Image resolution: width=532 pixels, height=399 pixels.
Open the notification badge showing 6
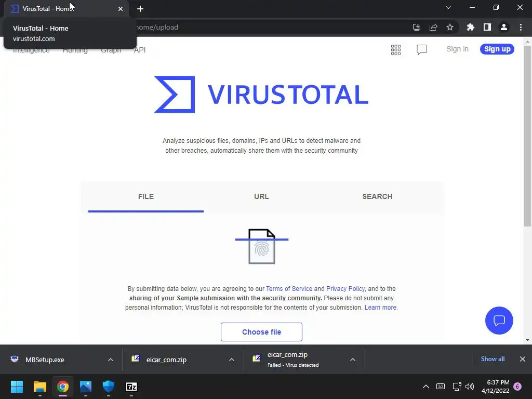pos(517,387)
